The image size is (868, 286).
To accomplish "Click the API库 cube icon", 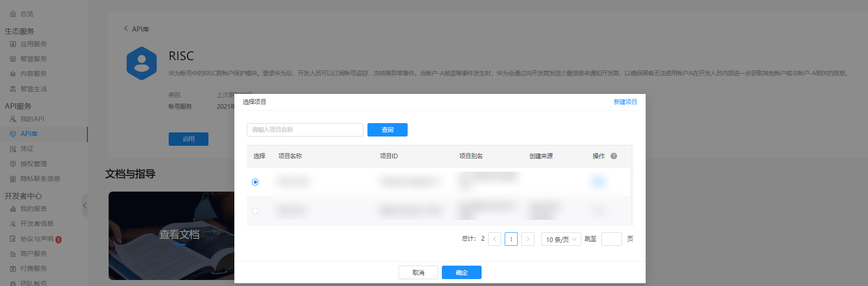I will coord(13,134).
